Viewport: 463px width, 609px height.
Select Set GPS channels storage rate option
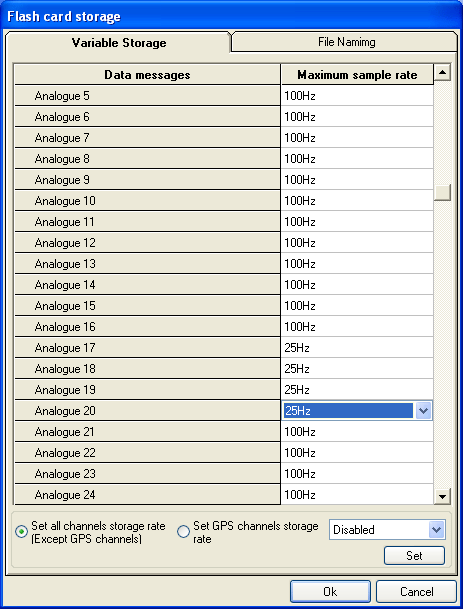pos(183,532)
